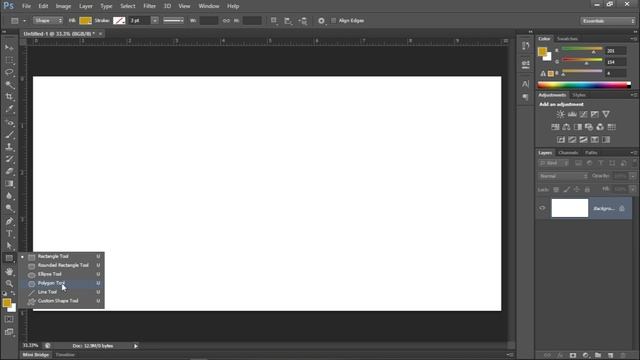Open the Essentials workspace dropdown
This screenshot has height=360, width=640.
(x=608, y=21)
